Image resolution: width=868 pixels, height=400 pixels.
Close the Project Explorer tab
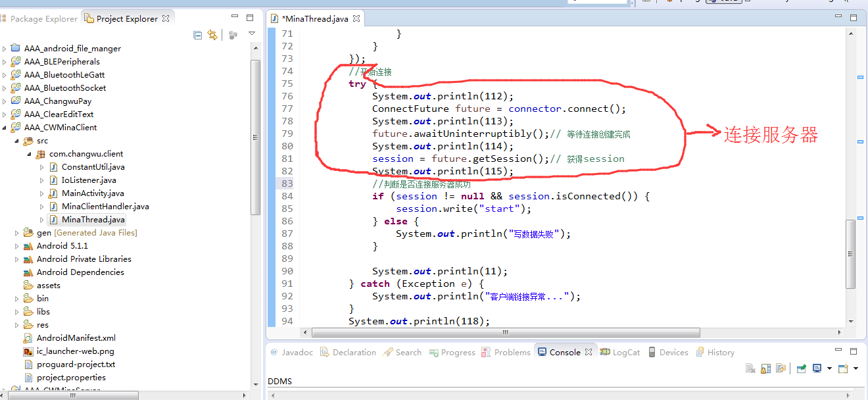point(166,18)
